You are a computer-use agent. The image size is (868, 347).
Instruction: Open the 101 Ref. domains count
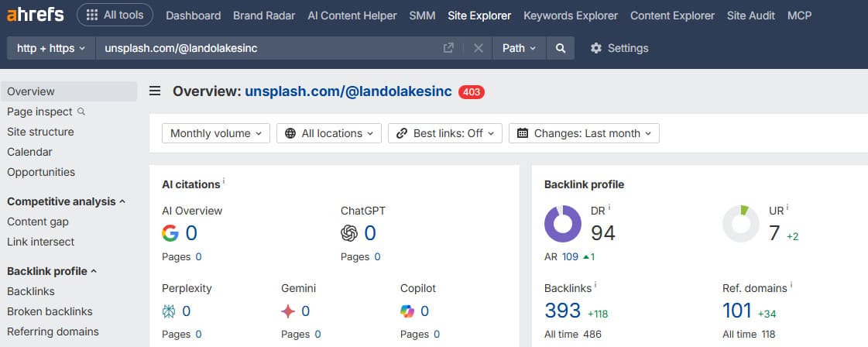737,311
